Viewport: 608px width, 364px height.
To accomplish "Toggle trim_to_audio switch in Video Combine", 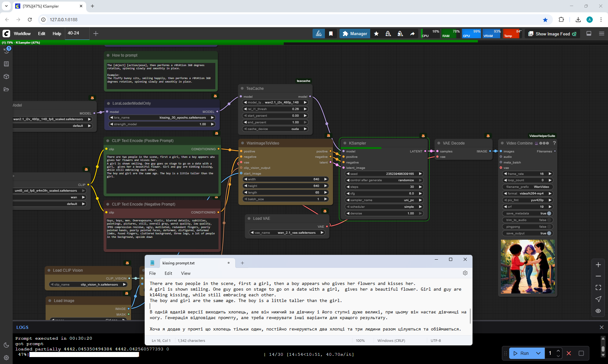I will click(549, 220).
